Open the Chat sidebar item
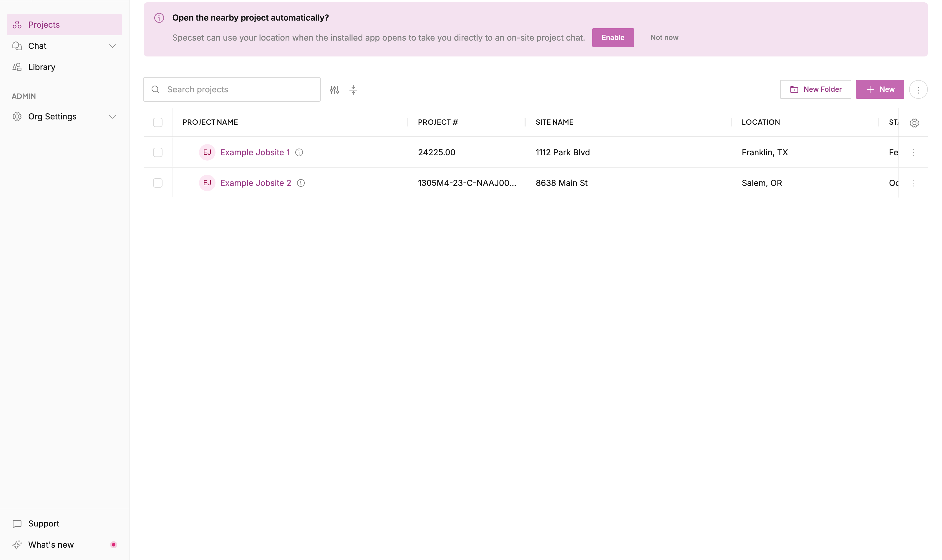Image resolution: width=942 pixels, height=560 pixels. [x=64, y=46]
